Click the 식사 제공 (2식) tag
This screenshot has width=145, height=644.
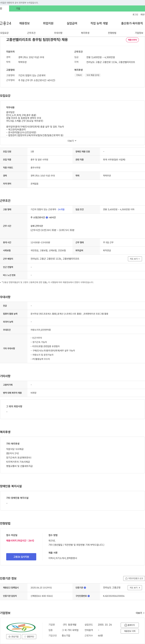93,75
